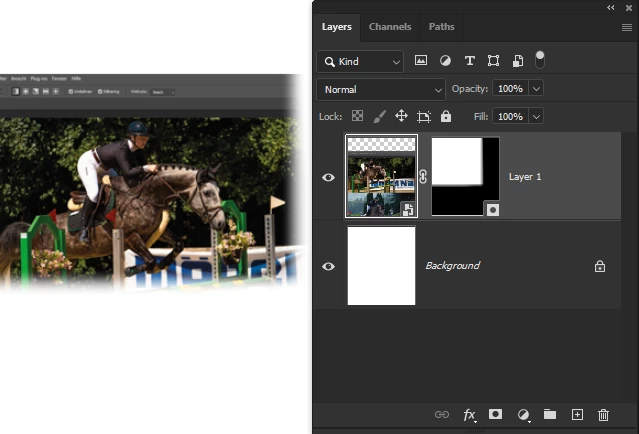Viewport: 639px width, 434px height.
Task: Switch to the Channels tab
Action: tap(390, 27)
